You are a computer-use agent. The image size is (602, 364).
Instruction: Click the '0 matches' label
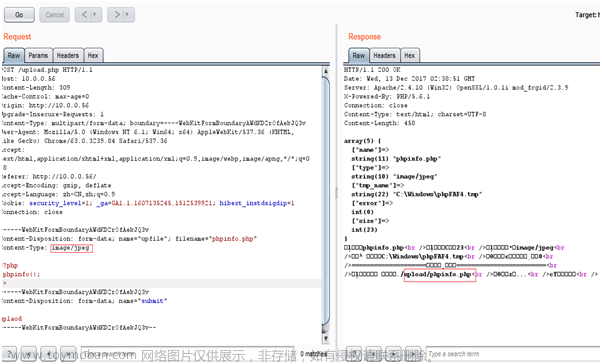coord(313,354)
